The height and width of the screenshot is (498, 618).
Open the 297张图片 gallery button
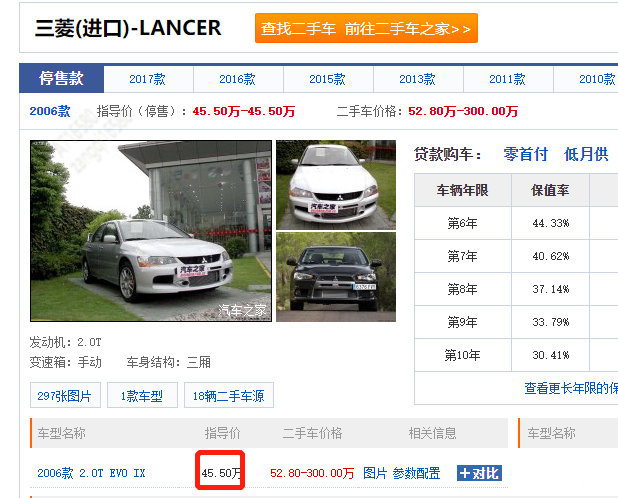[x=65, y=396]
